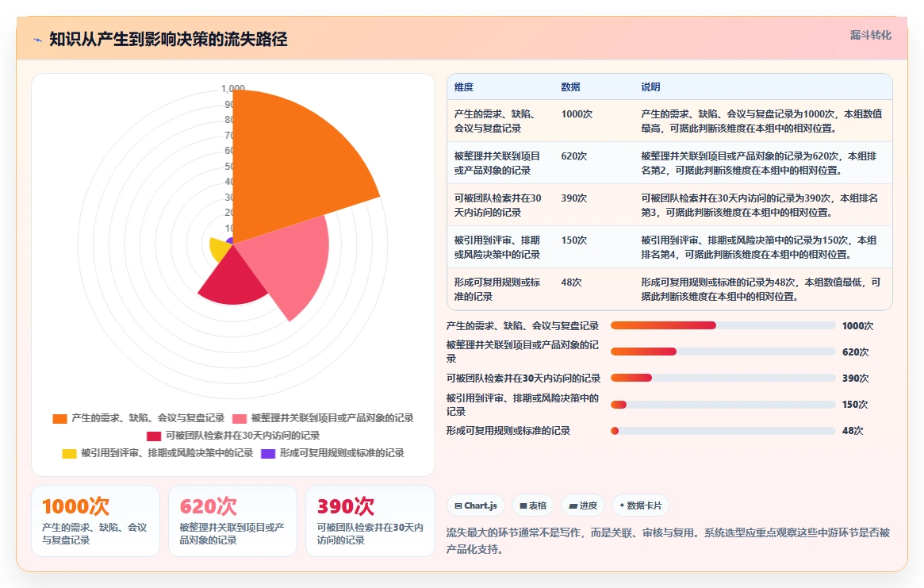This screenshot has width=924, height=588.
Task: Click the 漏斗转化 tag in the header
Action: (870, 36)
